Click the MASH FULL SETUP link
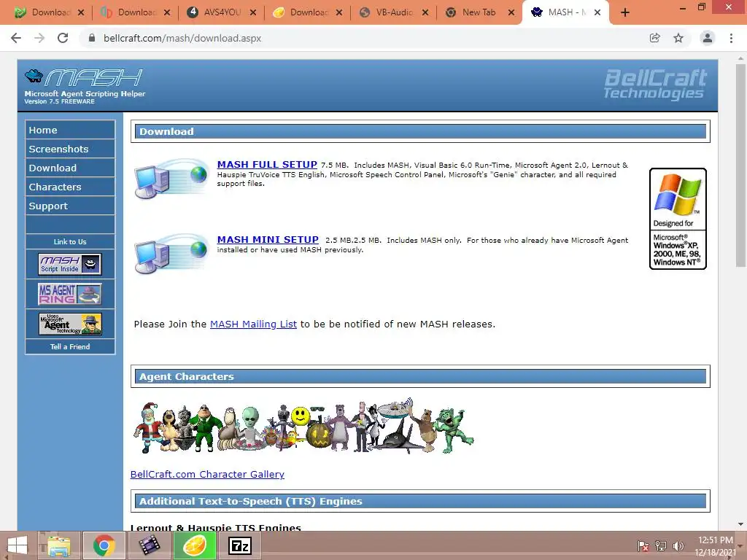747x560 pixels. pyautogui.click(x=267, y=164)
